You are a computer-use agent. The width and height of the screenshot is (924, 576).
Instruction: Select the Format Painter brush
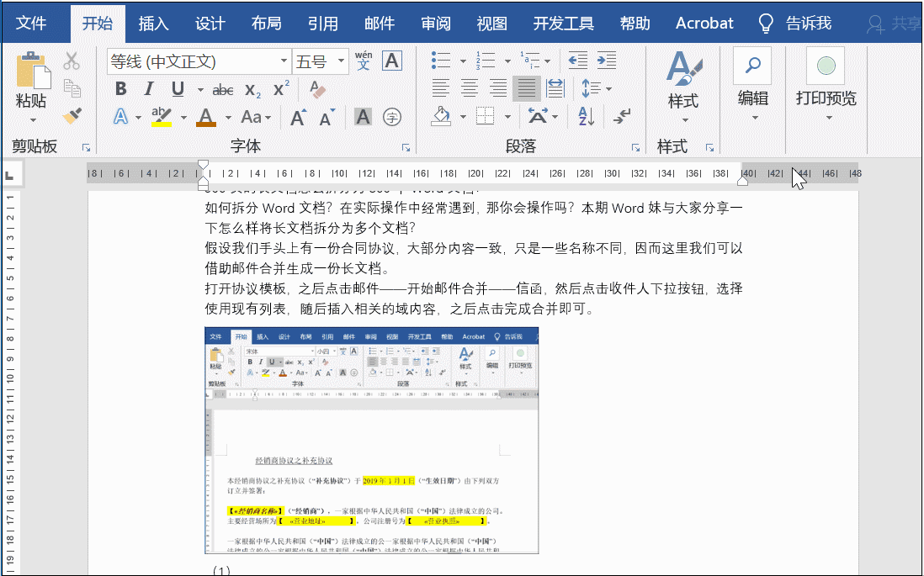coord(72,115)
